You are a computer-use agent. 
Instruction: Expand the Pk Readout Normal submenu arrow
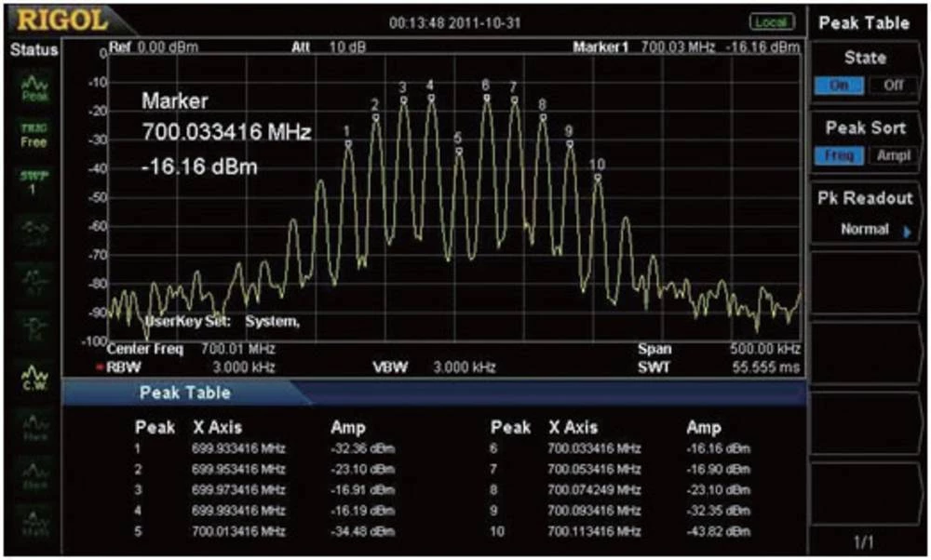click(x=905, y=230)
